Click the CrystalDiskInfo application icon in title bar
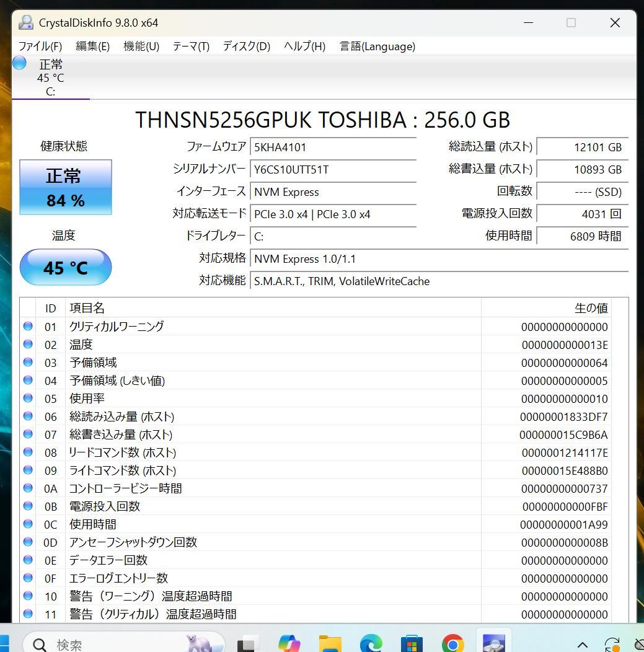 pos(25,22)
